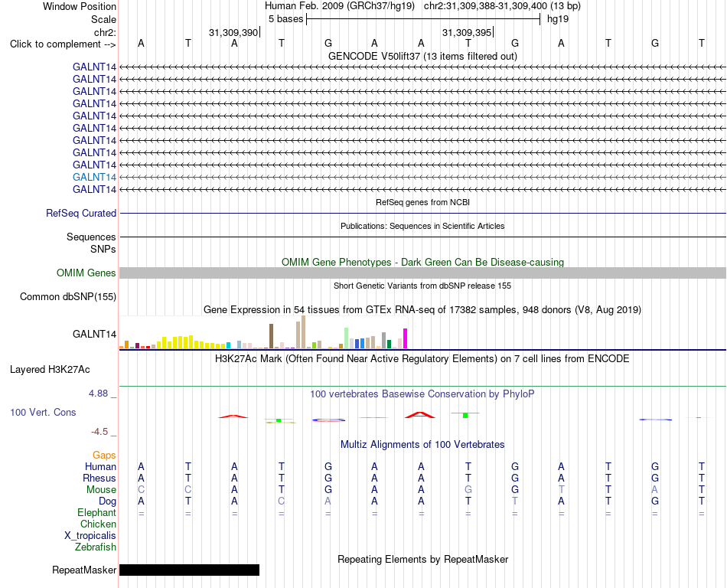Select the Human alignment row label

(100, 466)
